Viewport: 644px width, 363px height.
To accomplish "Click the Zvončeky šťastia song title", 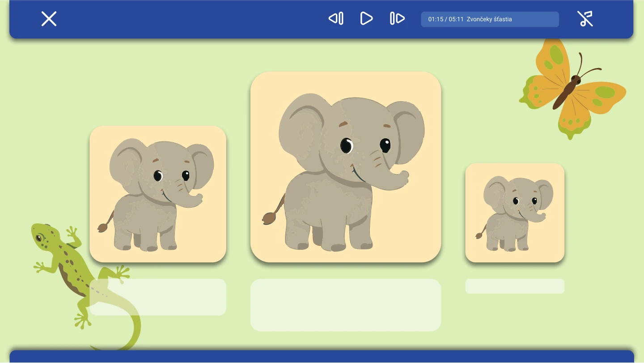I will [489, 19].
